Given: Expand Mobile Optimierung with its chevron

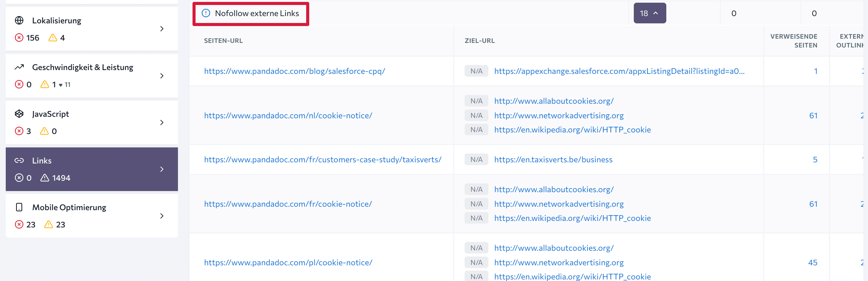Looking at the screenshot, I should (162, 216).
